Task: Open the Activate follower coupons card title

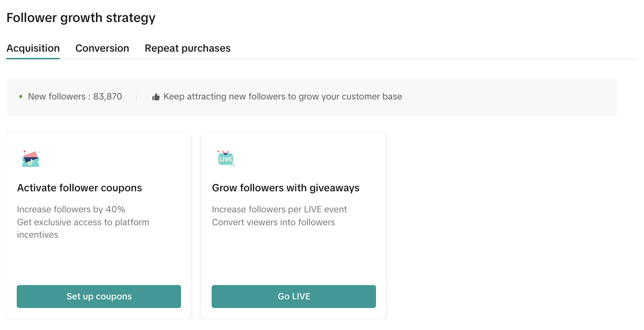Action: (x=79, y=188)
